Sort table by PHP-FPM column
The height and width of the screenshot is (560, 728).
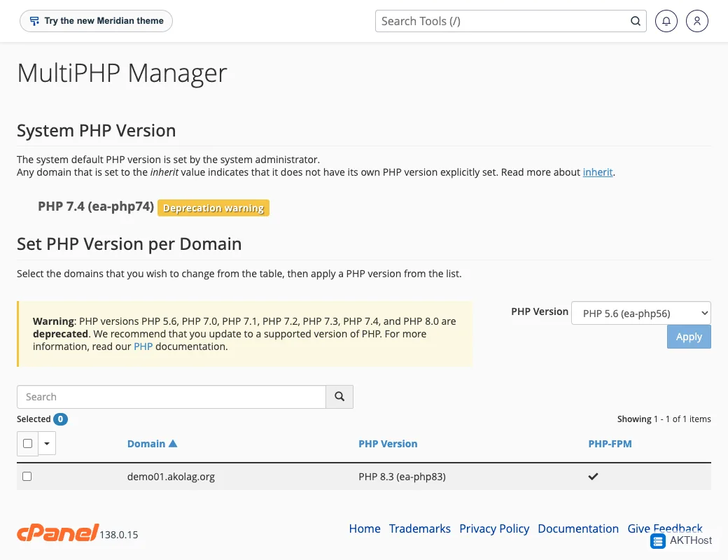610,443
